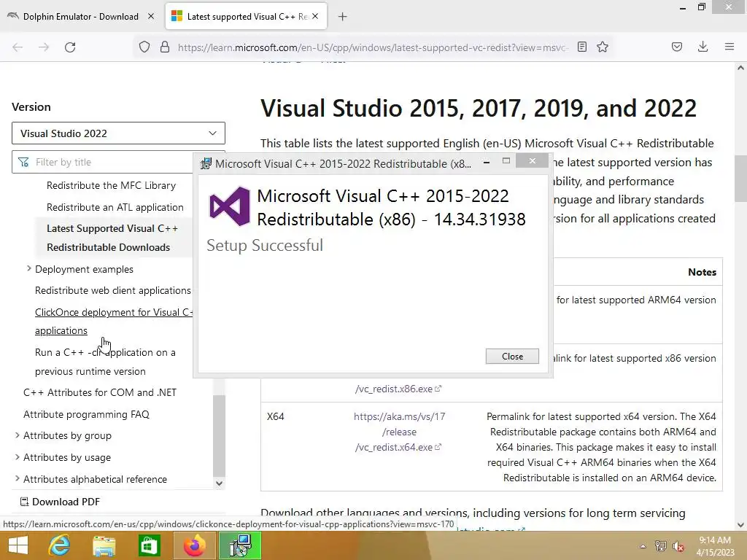Expand the Deployment examples node

29,269
